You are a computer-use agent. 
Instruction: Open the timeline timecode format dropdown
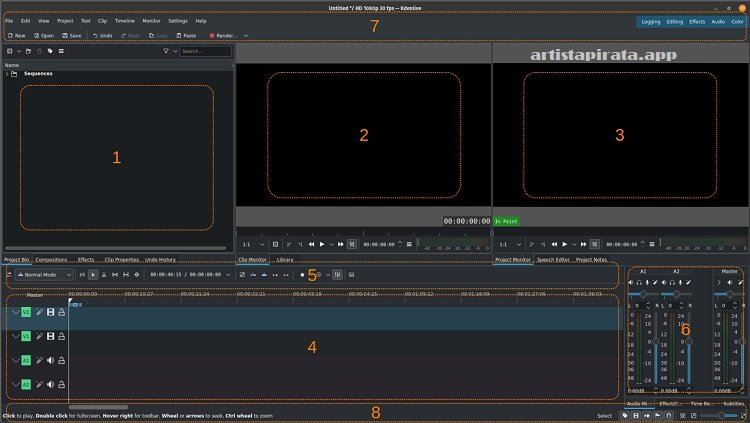pyautogui.click(x=228, y=275)
